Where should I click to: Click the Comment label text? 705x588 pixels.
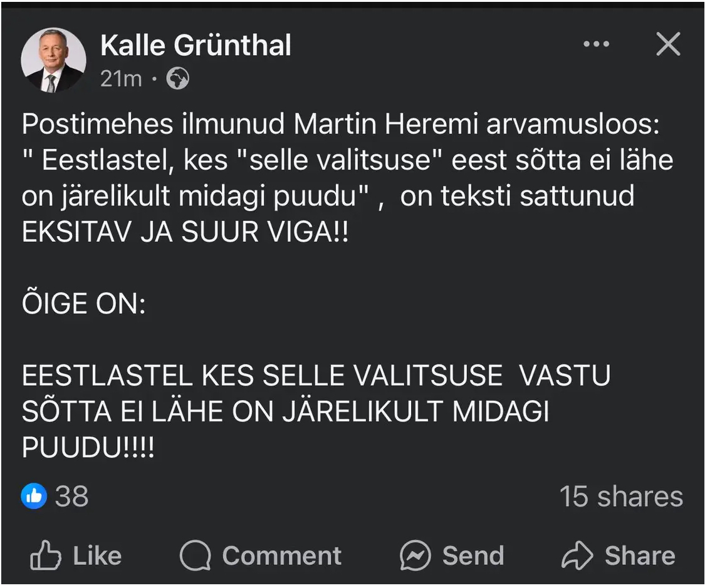[281, 556]
